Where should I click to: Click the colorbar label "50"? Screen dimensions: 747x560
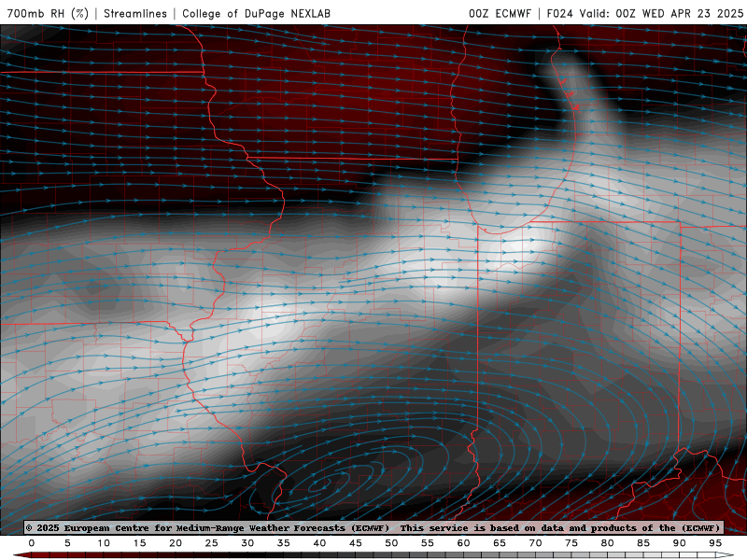[391, 543]
